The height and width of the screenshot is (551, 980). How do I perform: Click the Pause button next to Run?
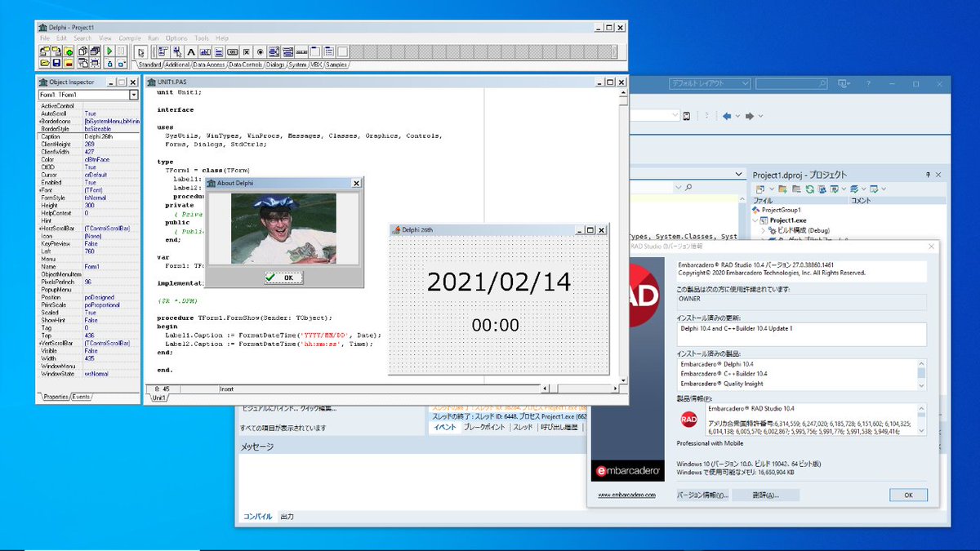tap(120, 51)
